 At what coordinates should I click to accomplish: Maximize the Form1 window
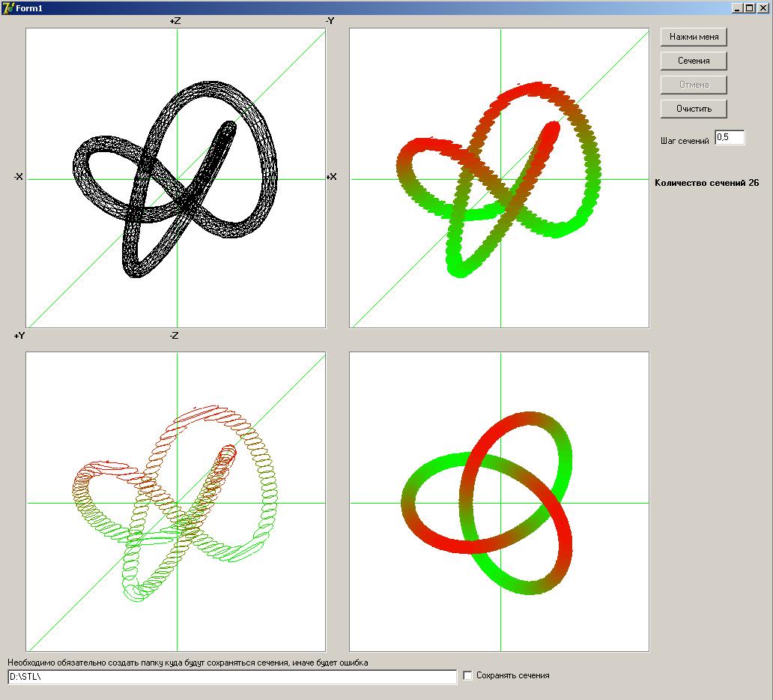point(750,8)
